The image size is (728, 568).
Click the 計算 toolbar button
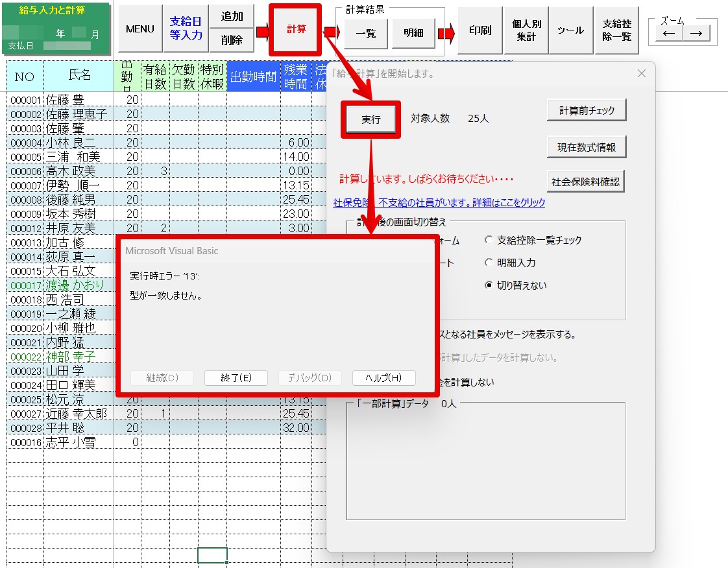(x=296, y=29)
